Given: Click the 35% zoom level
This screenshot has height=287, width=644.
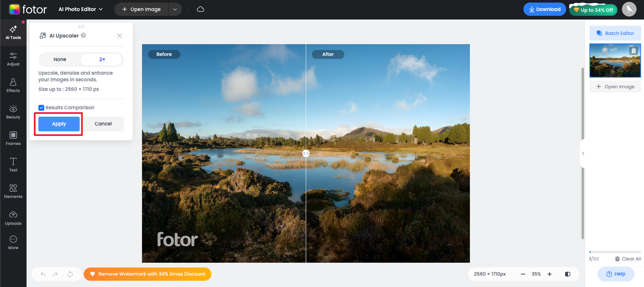Looking at the screenshot, I should tap(536, 274).
